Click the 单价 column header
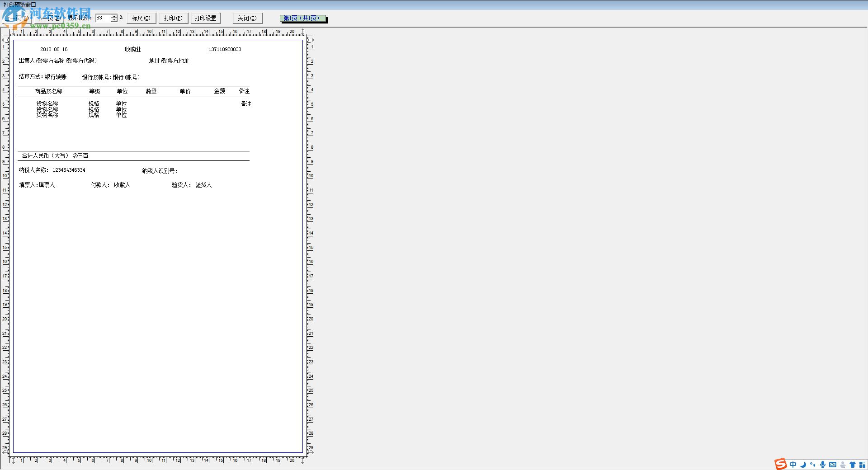 pyautogui.click(x=185, y=91)
